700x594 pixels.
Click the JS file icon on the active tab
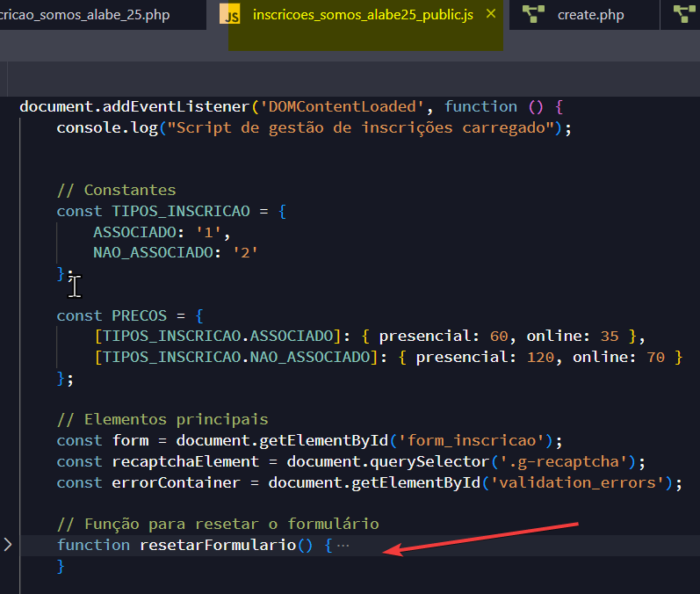(230, 14)
